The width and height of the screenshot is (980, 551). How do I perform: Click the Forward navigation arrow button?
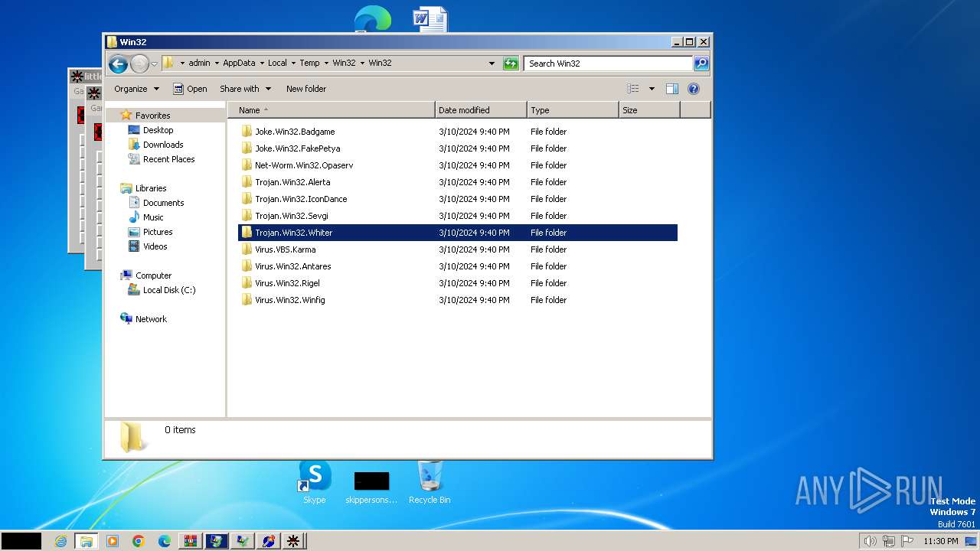coord(139,64)
